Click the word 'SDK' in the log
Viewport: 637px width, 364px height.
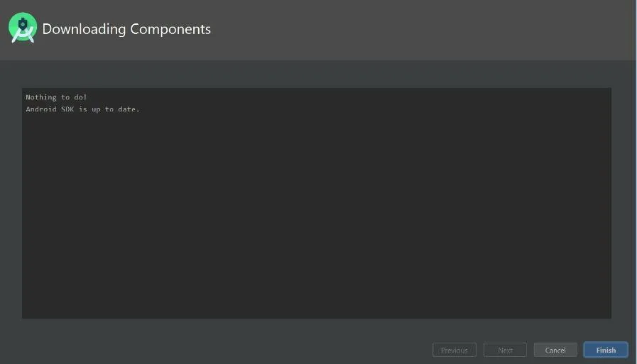pos(67,109)
